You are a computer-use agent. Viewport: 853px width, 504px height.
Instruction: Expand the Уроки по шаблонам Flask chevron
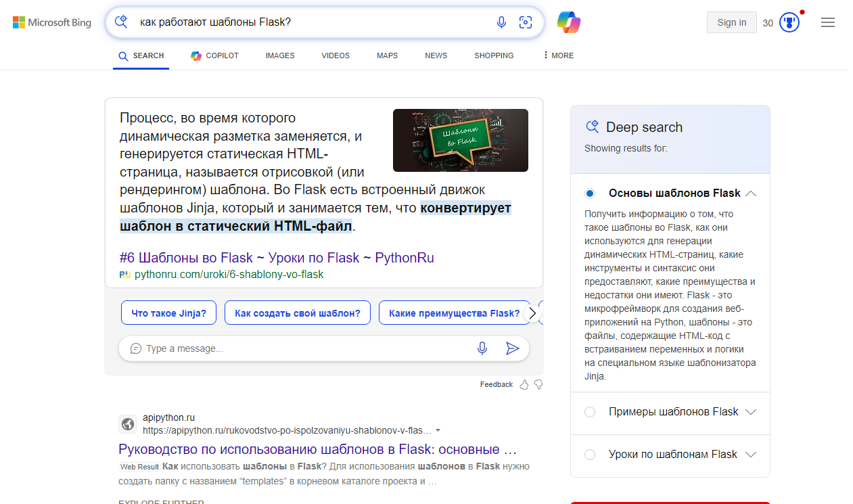(x=750, y=455)
